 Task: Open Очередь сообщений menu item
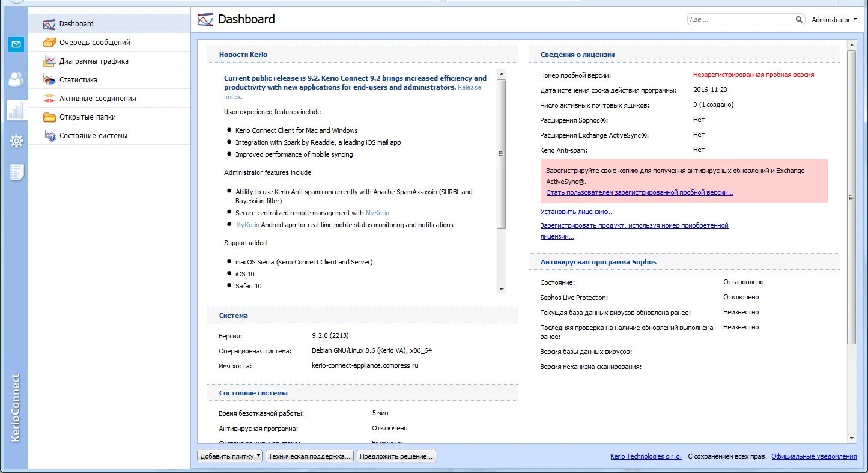[109, 43]
